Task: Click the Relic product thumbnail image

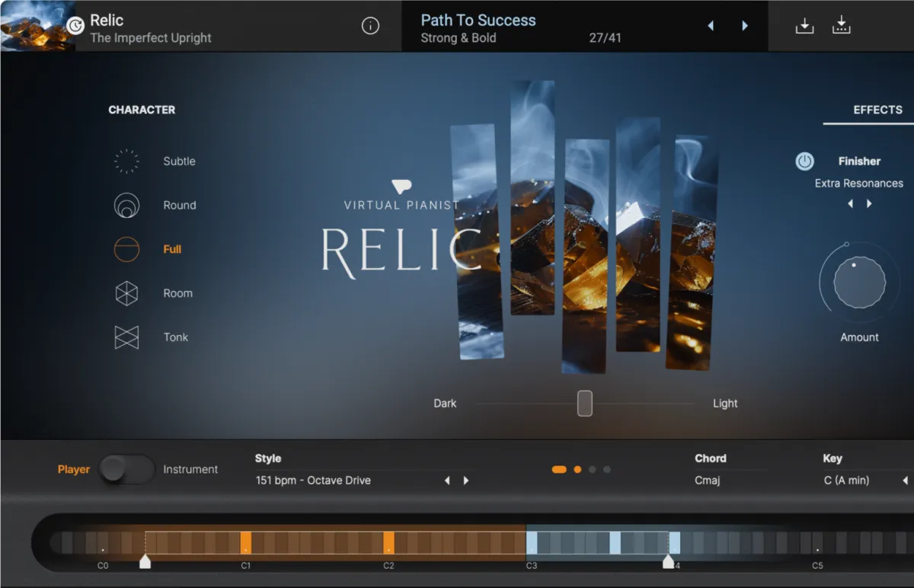Action: coord(37,26)
